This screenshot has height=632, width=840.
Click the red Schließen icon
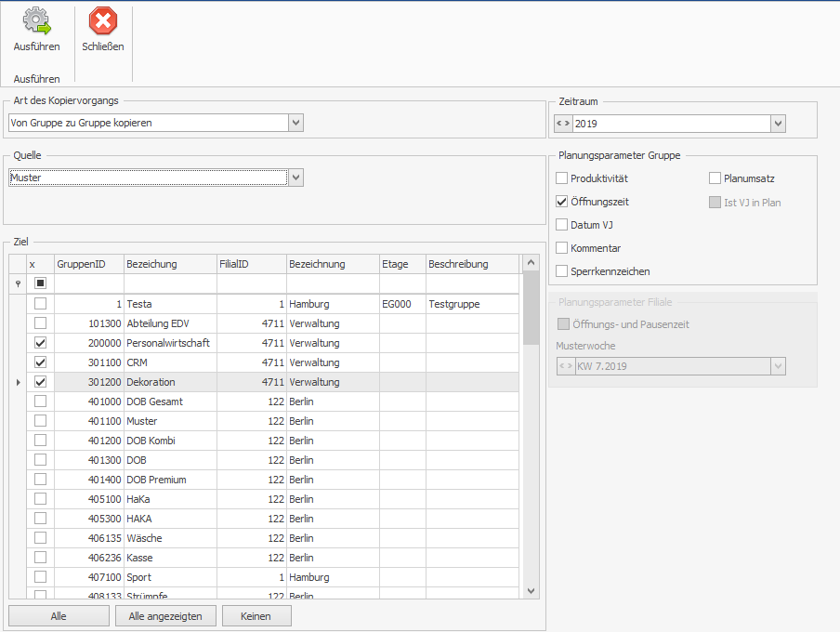pyautogui.click(x=102, y=21)
